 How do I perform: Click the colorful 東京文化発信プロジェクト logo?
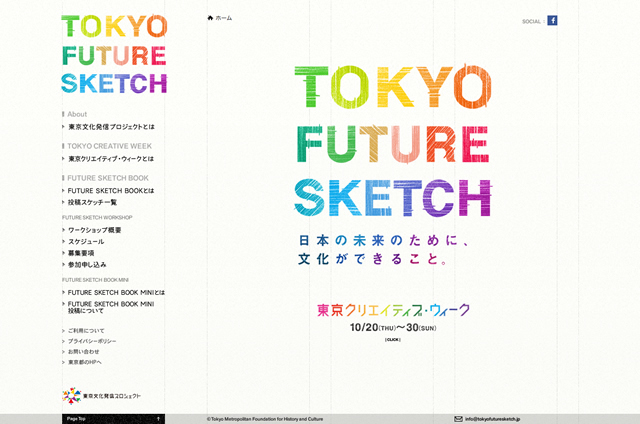click(x=101, y=395)
